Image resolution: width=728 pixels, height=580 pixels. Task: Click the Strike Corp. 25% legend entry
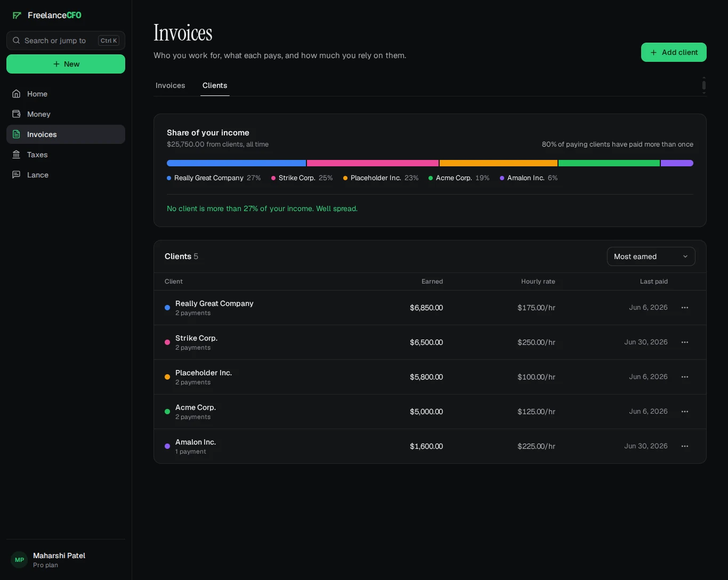click(x=302, y=178)
